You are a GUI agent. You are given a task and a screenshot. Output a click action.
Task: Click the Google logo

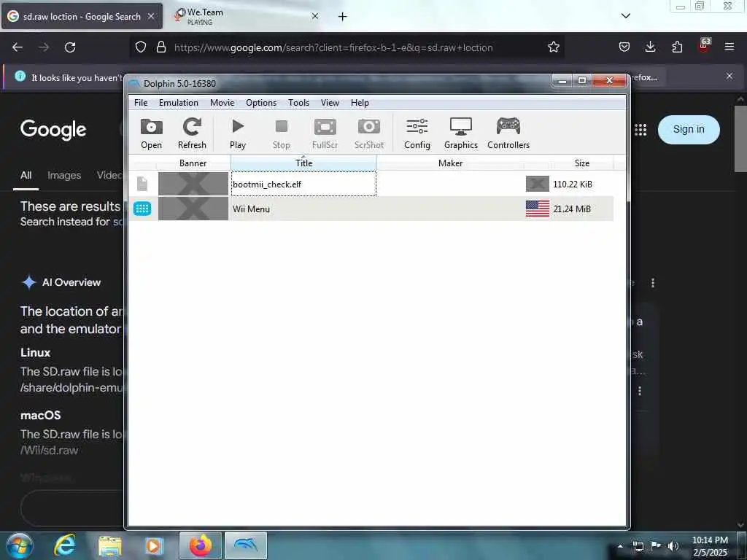coord(53,130)
